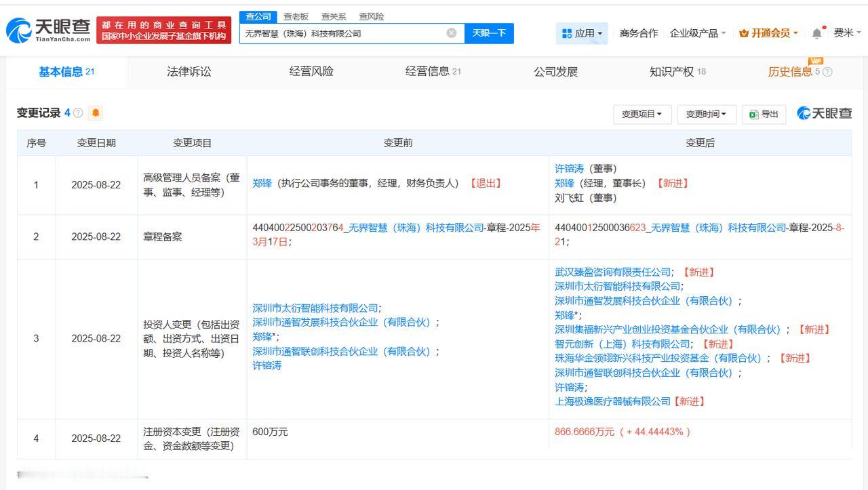Viewport: 868px width, 490px height.
Task: Click help icon next to 历史信息
Action: click(827, 72)
